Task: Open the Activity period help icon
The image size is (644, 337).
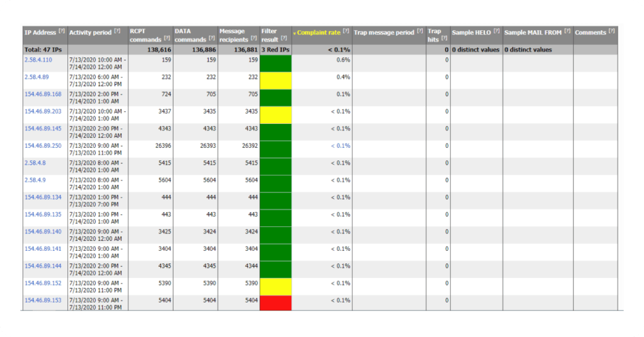Action: pos(117,31)
